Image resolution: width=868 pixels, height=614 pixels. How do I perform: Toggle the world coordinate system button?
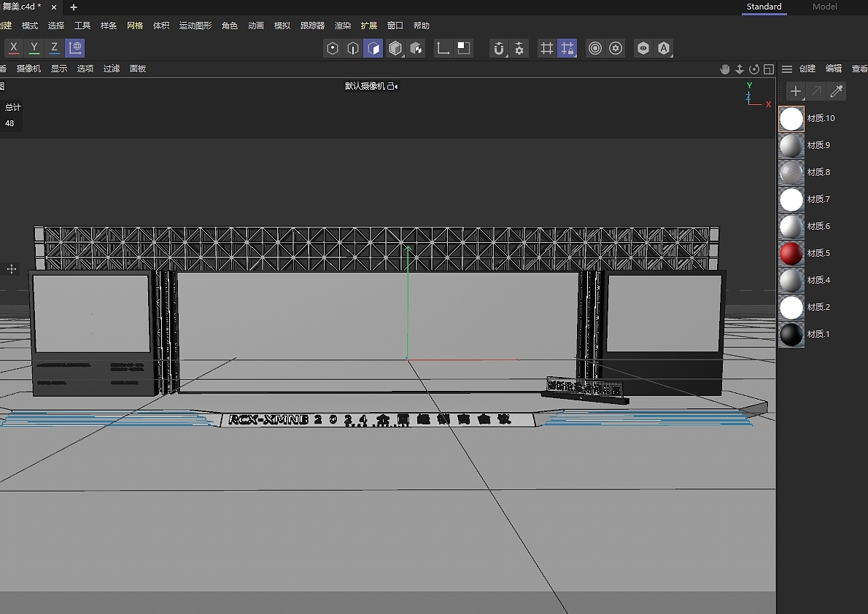tap(75, 48)
